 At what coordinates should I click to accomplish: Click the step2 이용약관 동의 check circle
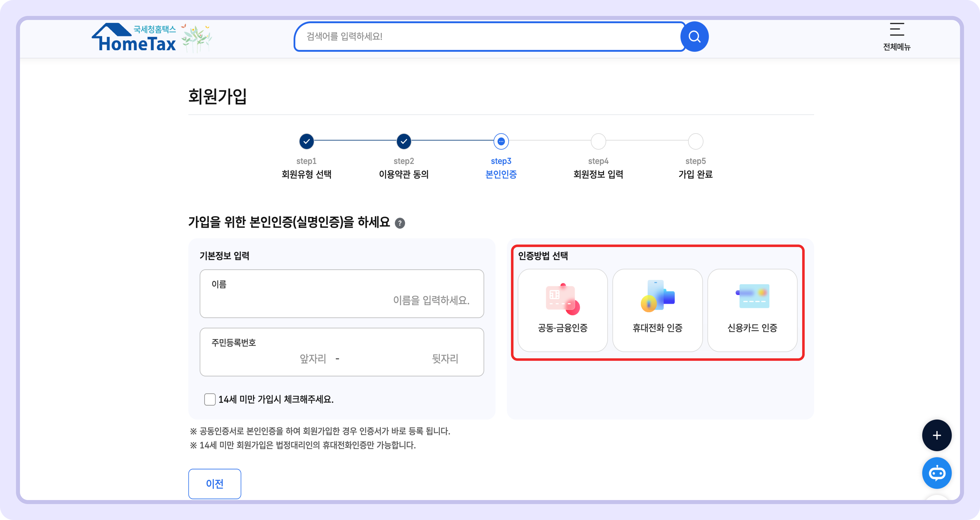point(404,141)
